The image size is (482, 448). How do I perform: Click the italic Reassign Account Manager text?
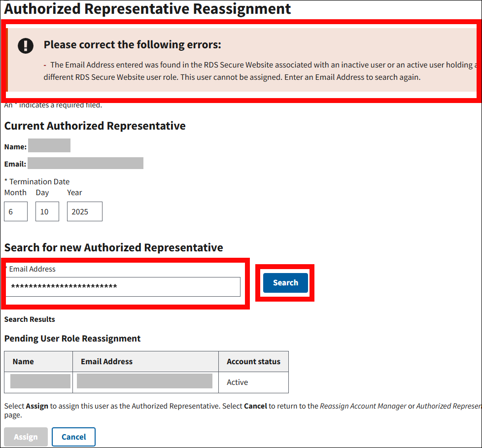(x=363, y=406)
